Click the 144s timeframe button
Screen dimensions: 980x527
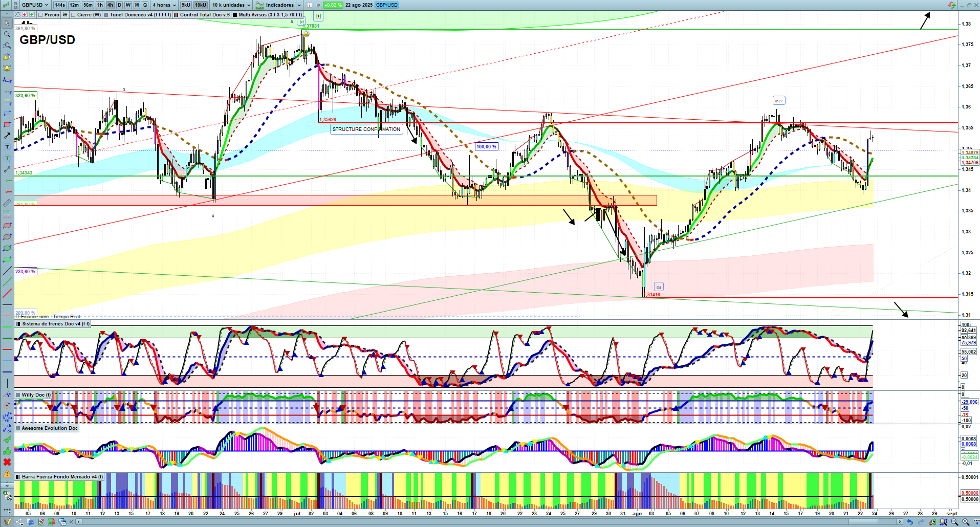(x=60, y=5)
